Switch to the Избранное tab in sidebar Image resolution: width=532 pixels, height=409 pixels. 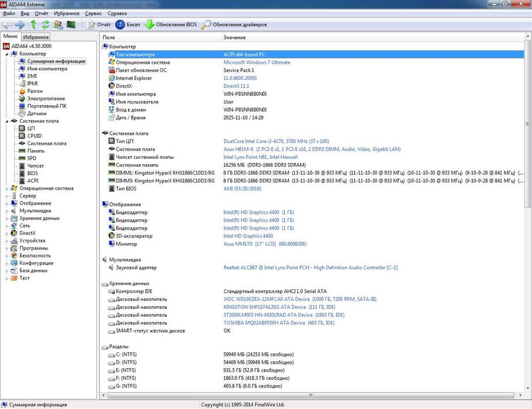coord(36,37)
